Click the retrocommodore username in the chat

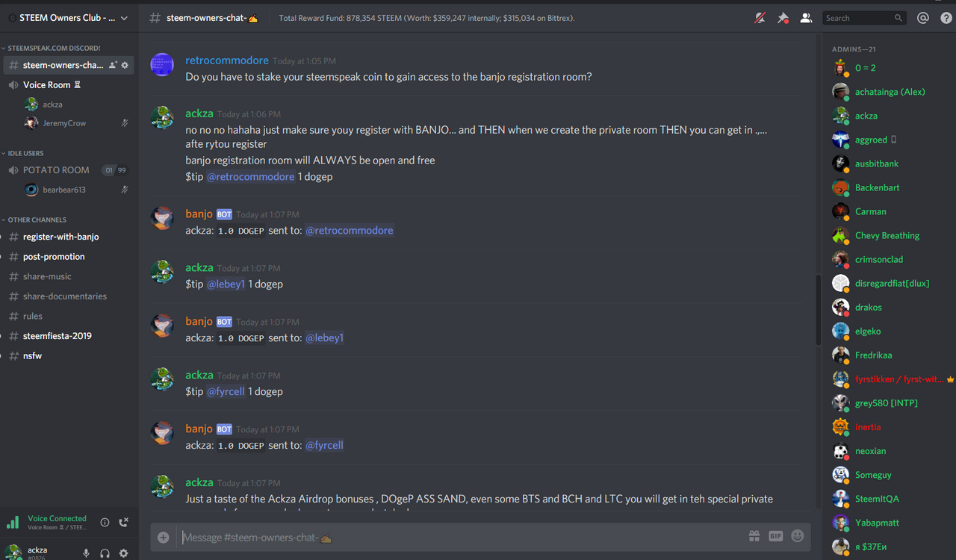click(x=227, y=60)
